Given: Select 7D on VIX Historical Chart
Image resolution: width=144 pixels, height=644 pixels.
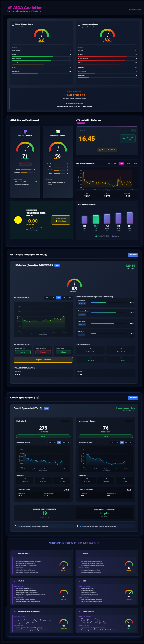Looking at the screenshot, I should (109, 163).
